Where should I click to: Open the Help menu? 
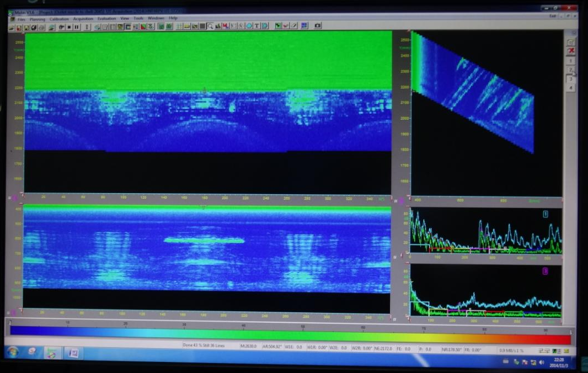[x=173, y=18]
